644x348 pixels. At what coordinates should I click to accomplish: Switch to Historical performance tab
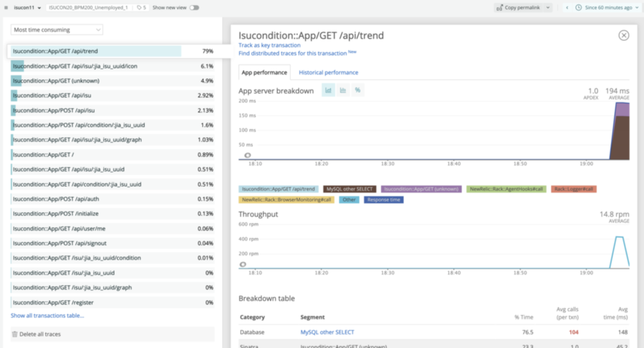tap(328, 72)
